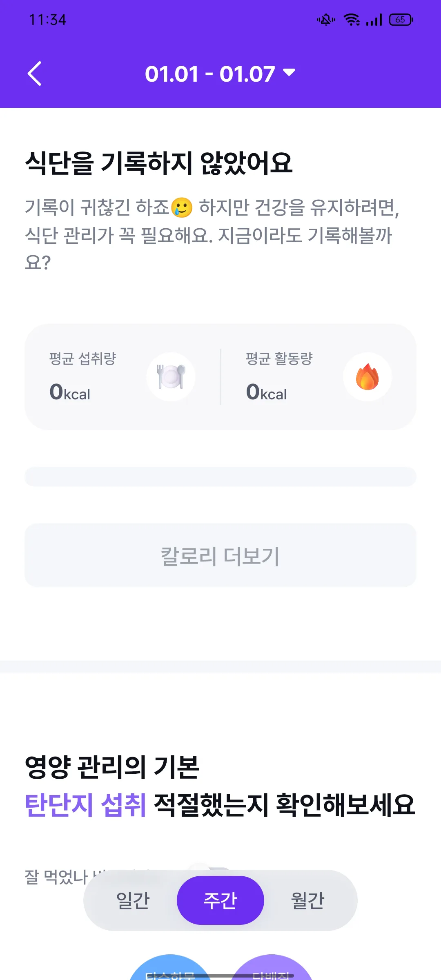Click the empty calorie progress bar
This screenshot has height=980, width=441.
pos(220,477)
